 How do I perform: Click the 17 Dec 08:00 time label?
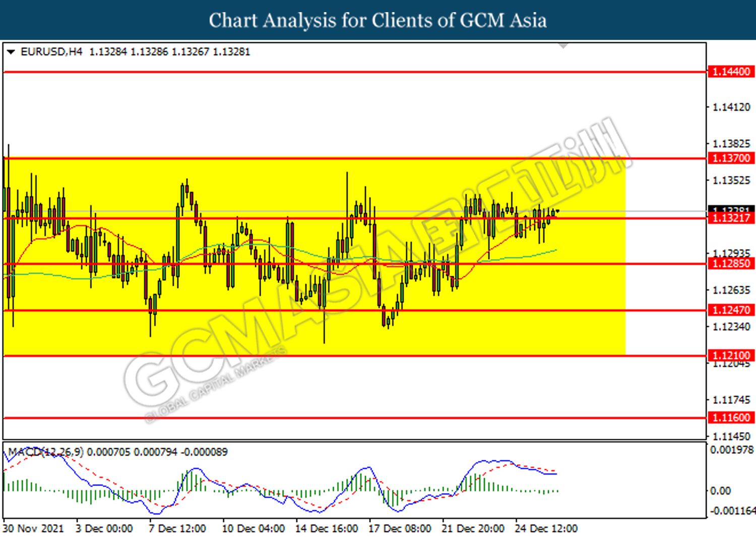click(x=400, y=528)
